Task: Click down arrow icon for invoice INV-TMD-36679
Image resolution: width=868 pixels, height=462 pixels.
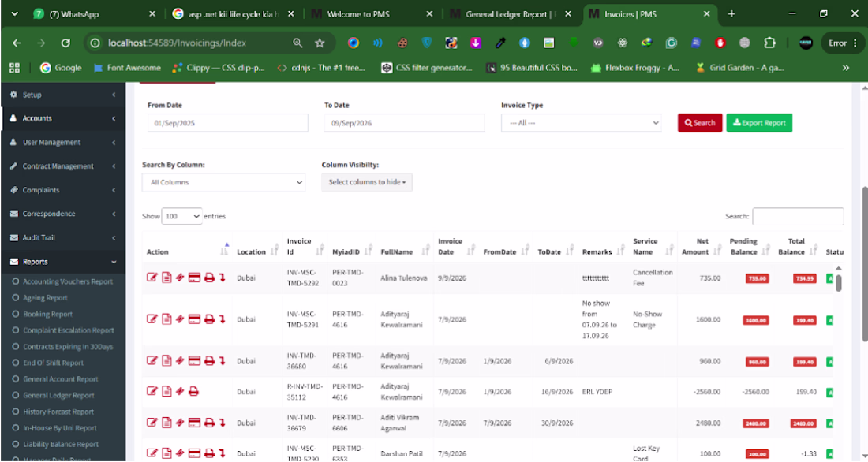Action: (x=223, y=423)
